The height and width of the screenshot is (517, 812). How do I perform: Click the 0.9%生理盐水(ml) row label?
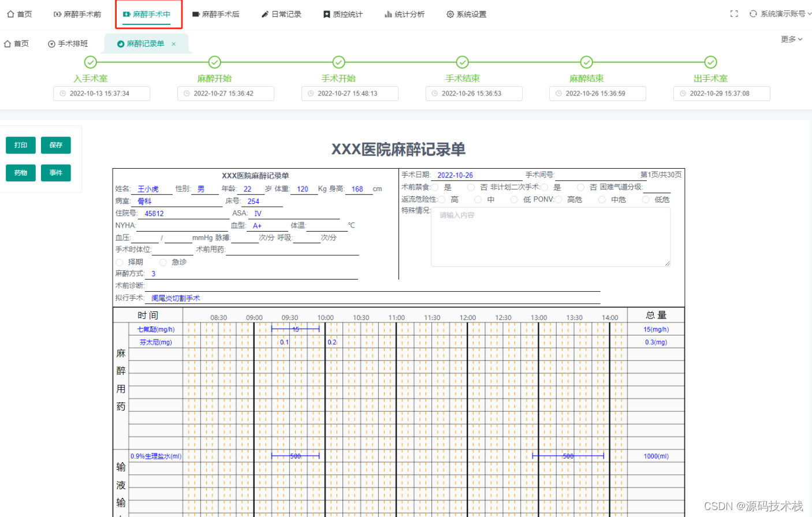[x=156, y=456]
